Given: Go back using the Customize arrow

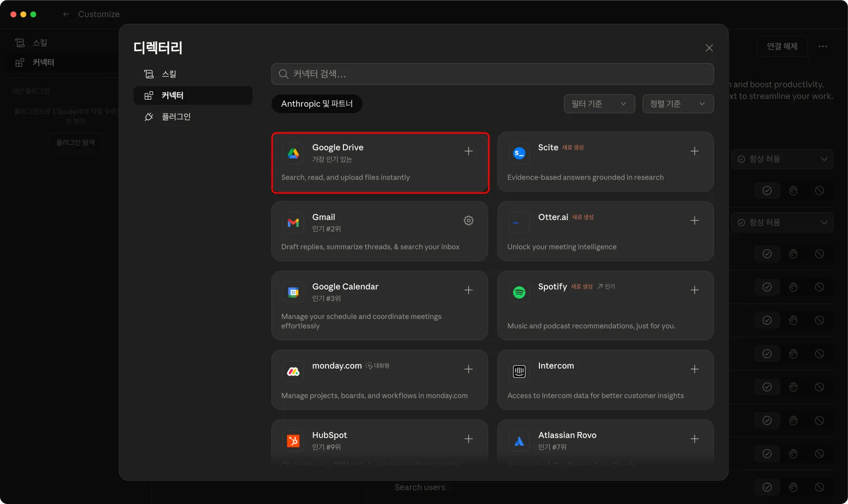Looking at the screenshot, I should pyautogui.click(x=66, y=14).
